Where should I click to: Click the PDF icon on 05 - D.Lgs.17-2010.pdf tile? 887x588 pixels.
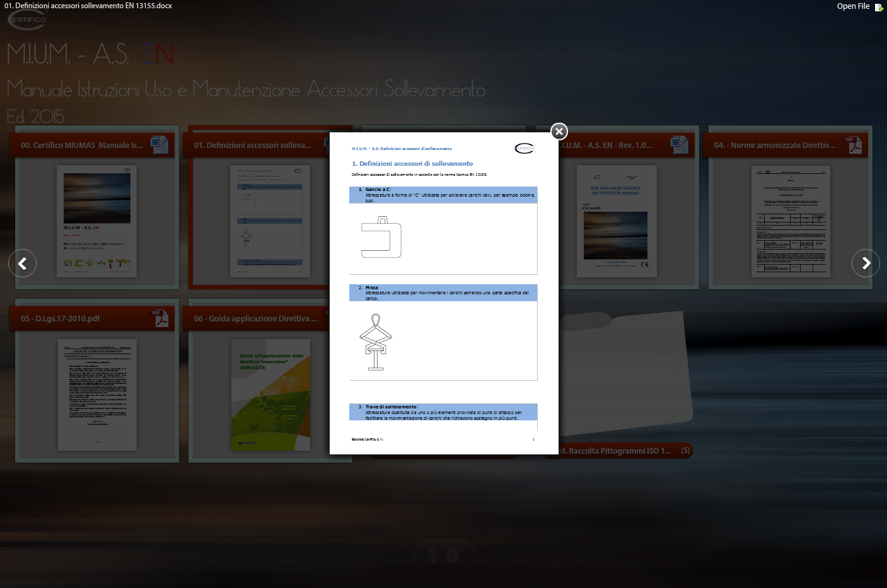pyautogui.click(x=161, y=318)
